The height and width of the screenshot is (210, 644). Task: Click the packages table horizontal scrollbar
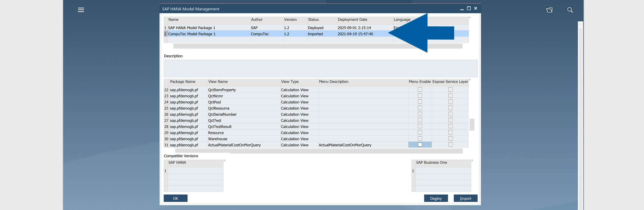(318, 46)
